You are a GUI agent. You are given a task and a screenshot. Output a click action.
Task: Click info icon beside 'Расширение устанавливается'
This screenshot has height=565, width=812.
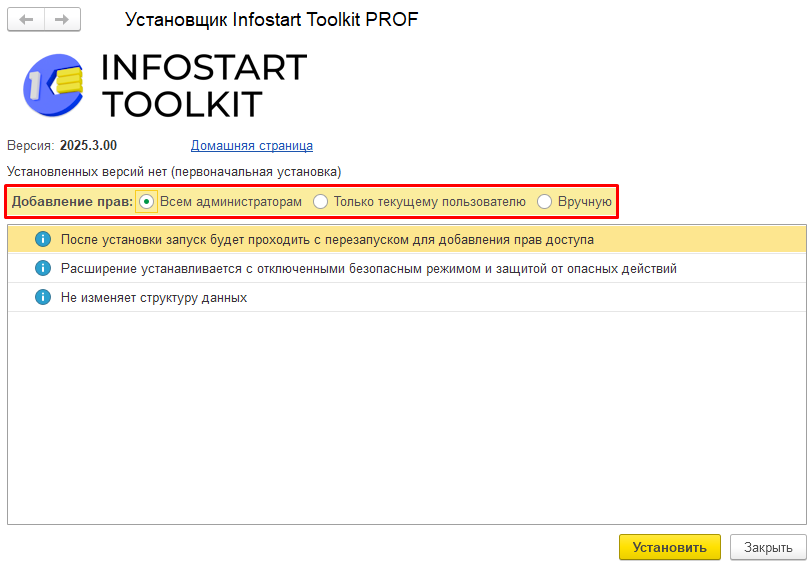coord(43,268)
